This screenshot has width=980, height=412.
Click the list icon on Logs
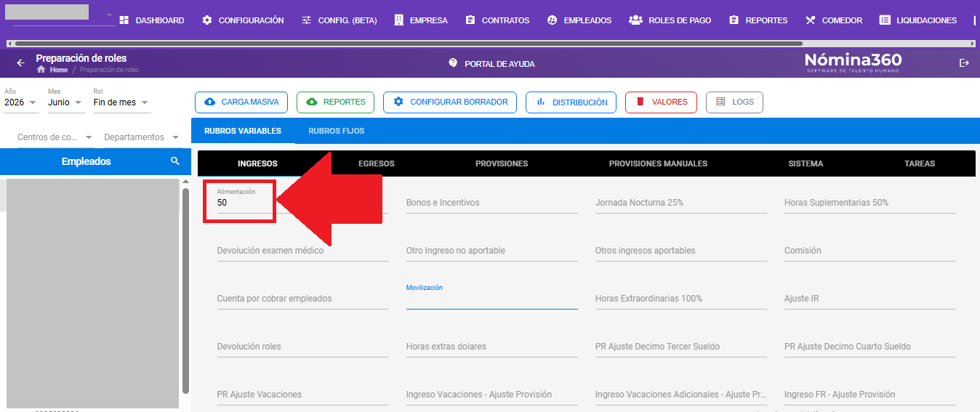click(720, 102)
